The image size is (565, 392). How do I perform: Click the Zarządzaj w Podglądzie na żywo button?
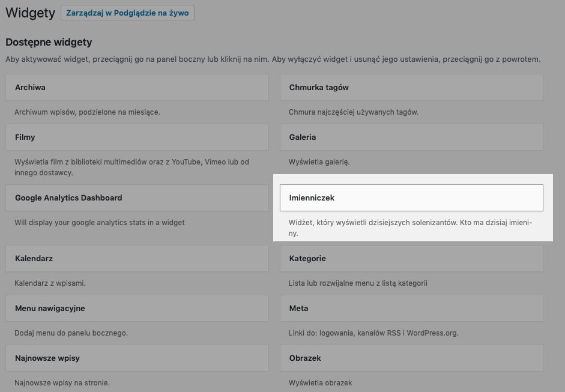point(127,13)
